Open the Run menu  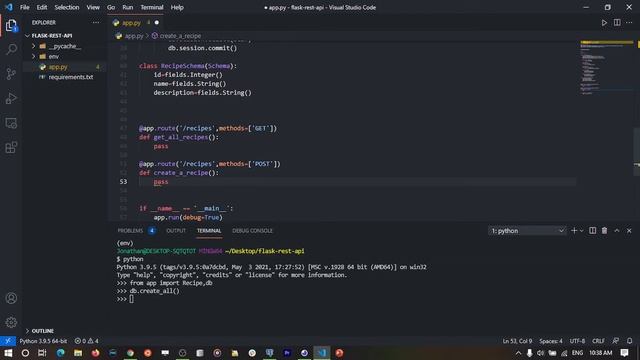127,7
